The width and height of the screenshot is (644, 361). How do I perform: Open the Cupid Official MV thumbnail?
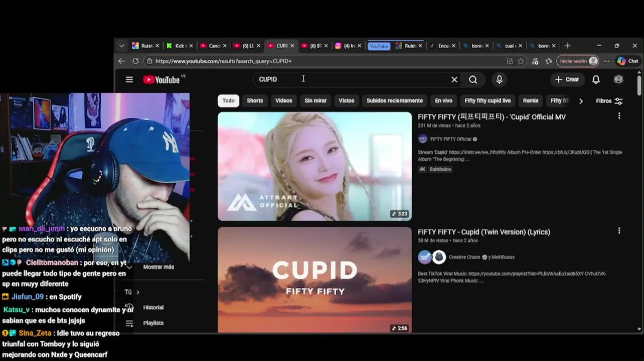tap(314, 166)
